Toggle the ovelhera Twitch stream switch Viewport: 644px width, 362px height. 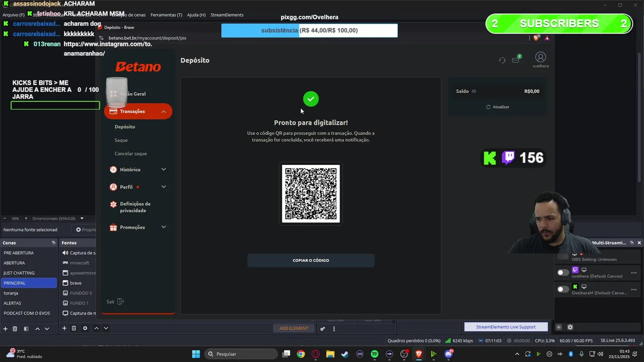coord(563,273)
